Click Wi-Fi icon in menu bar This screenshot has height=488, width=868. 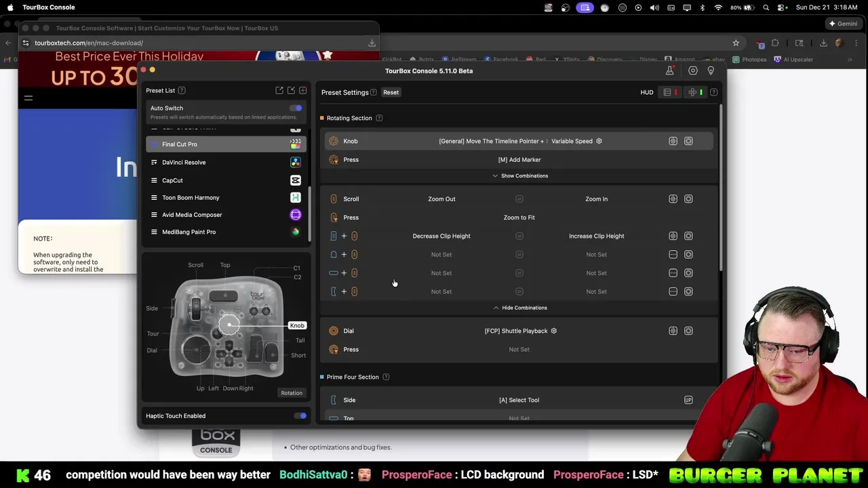coord(717,7)
